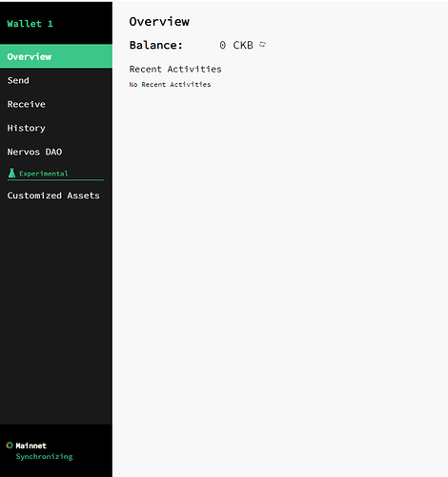Click the Experimental section label
Image resolution: width=448 pixels, height=477 pixels.
(x=44, y=174)
